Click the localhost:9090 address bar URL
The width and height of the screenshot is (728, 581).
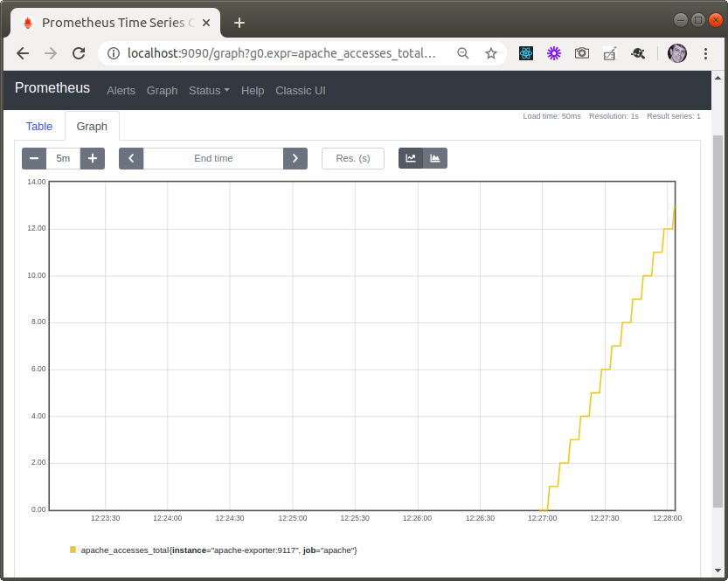281,53
